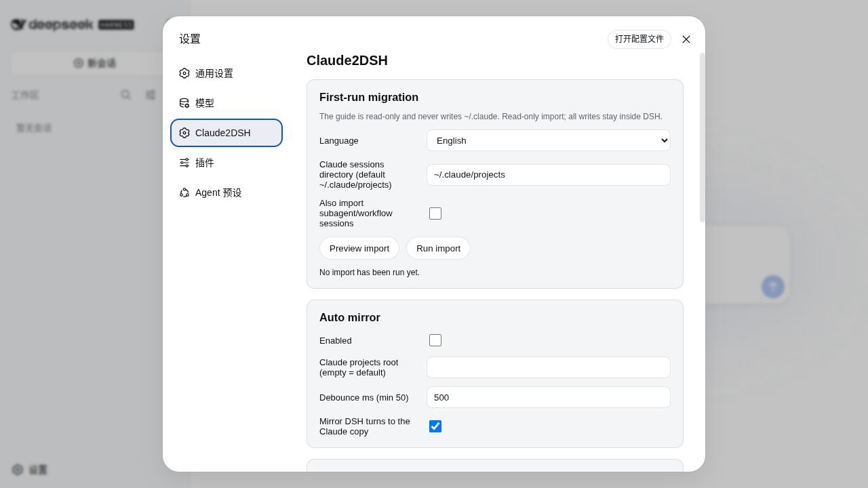Click the Preview import button
868x488 pixels.
point(359,248)
